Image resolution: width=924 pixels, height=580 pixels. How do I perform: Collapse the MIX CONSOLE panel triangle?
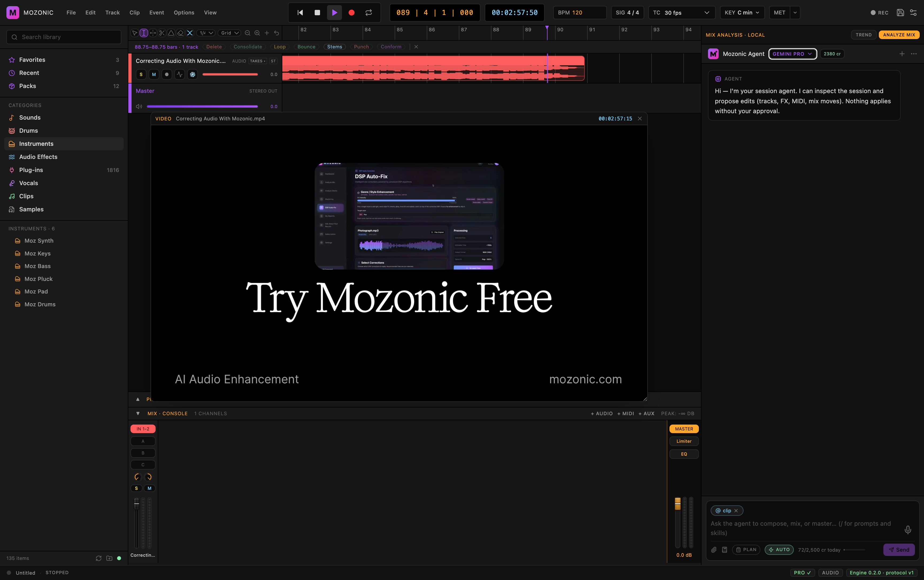coord(138,414)
